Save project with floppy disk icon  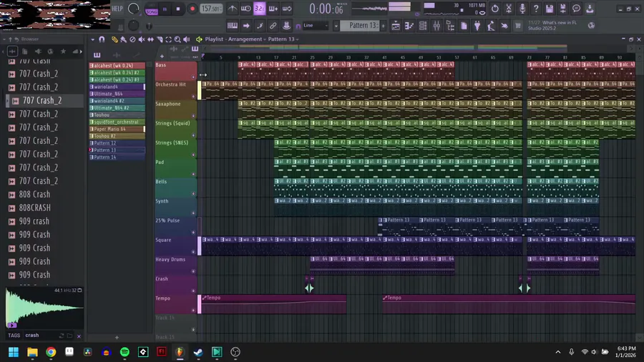pyautogui.click(x=549, y=9)
